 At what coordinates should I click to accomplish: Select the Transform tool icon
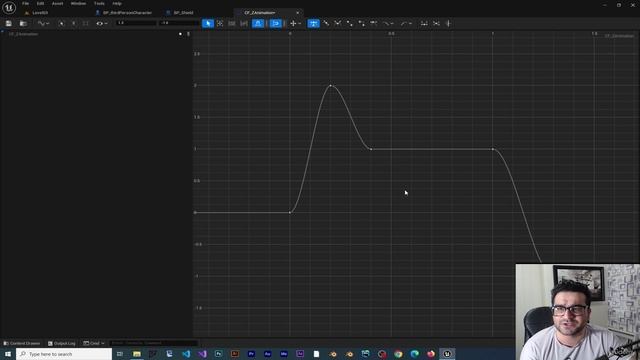(220, 24)
